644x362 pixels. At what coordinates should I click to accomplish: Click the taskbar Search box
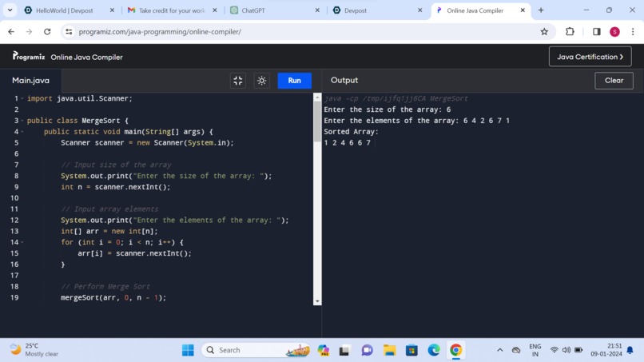click(x=256, y=350)
